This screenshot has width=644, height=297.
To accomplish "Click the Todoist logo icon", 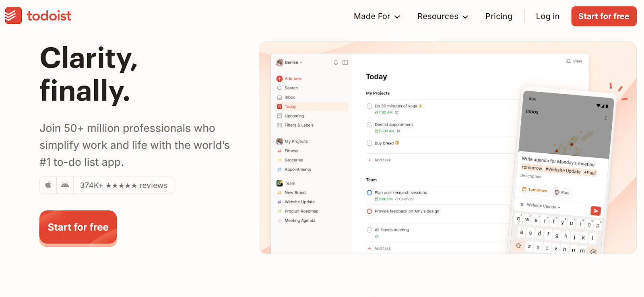I will tap(13, 16).
